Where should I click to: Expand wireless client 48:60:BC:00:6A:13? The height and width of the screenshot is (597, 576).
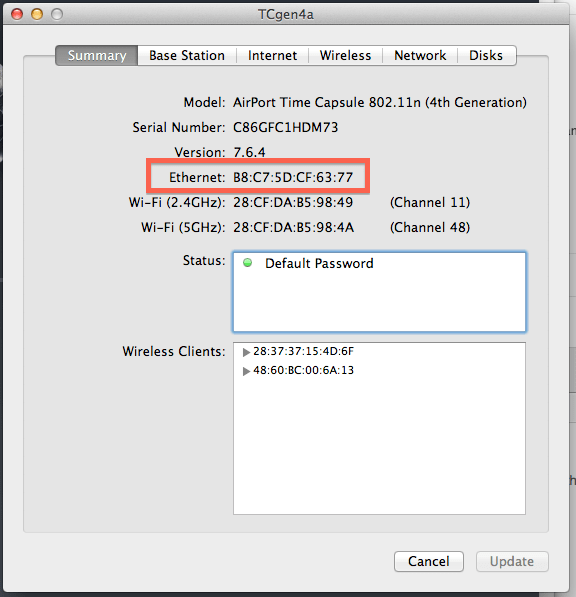pyautogui.click(x=246, y=371)
